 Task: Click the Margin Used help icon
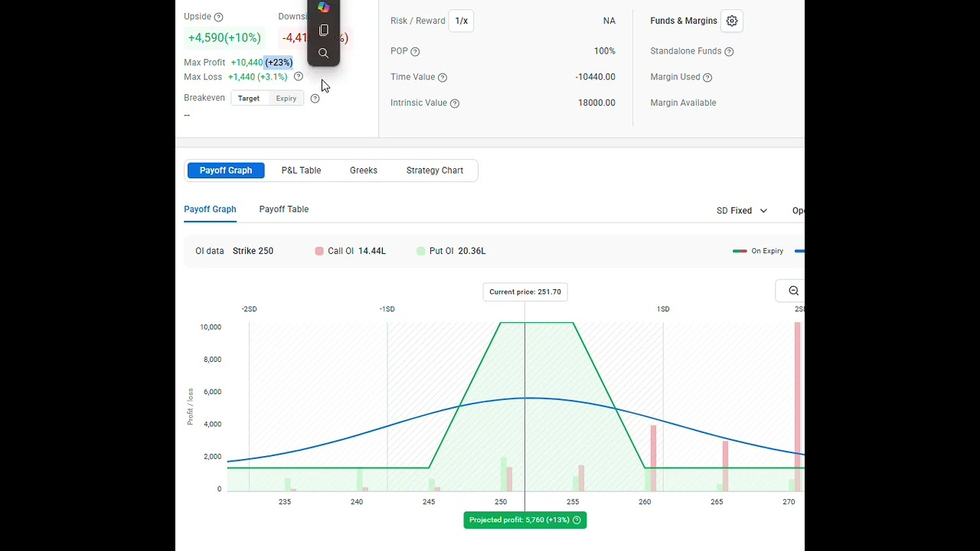click(x=707, y=77)
